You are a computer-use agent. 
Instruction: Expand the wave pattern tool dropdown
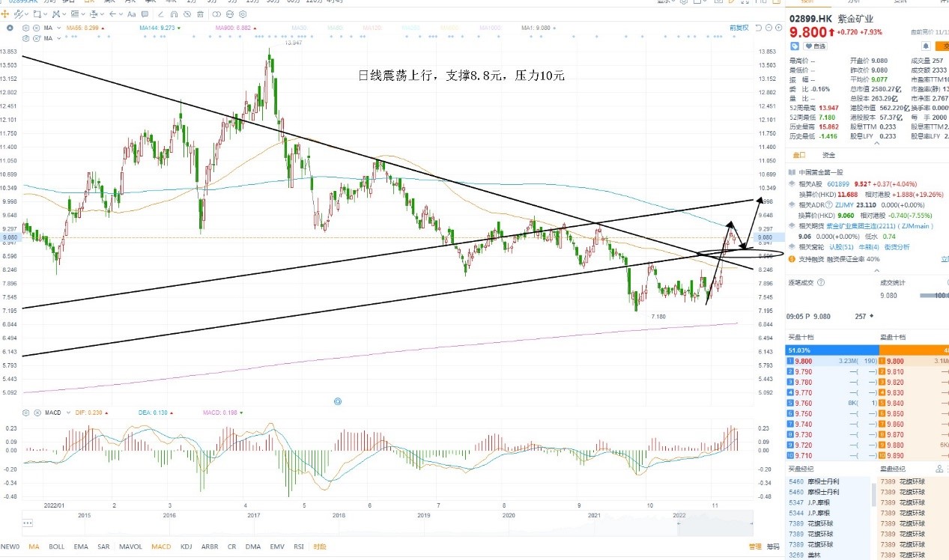click(64, 14)
